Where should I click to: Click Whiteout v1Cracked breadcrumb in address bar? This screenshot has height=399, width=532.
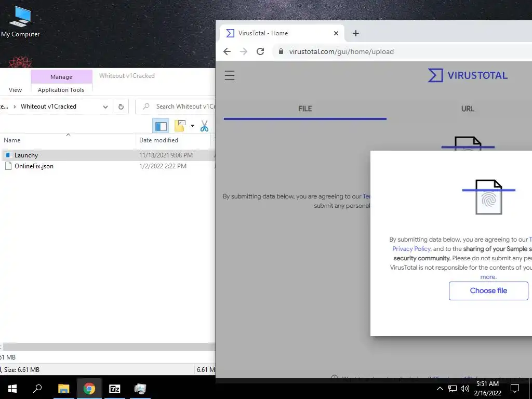click(x=48, y=107)
